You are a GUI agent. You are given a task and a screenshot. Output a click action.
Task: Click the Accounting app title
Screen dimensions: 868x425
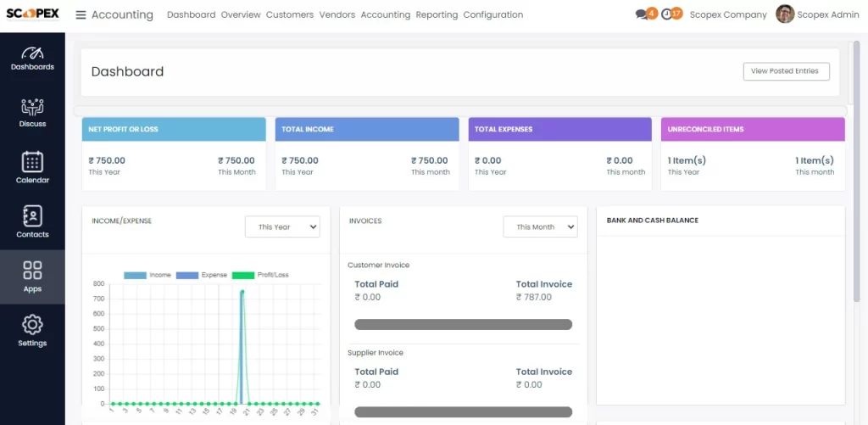pos(122,15)
